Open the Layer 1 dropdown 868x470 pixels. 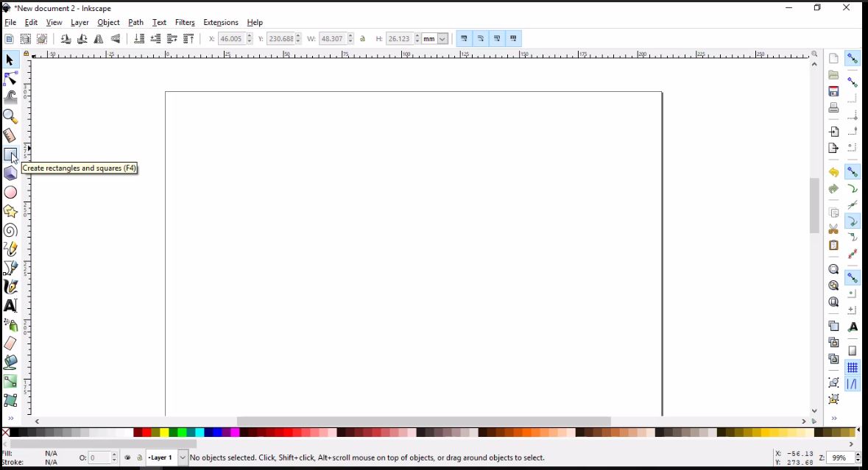pyautogui.click(x=183, y=457)
